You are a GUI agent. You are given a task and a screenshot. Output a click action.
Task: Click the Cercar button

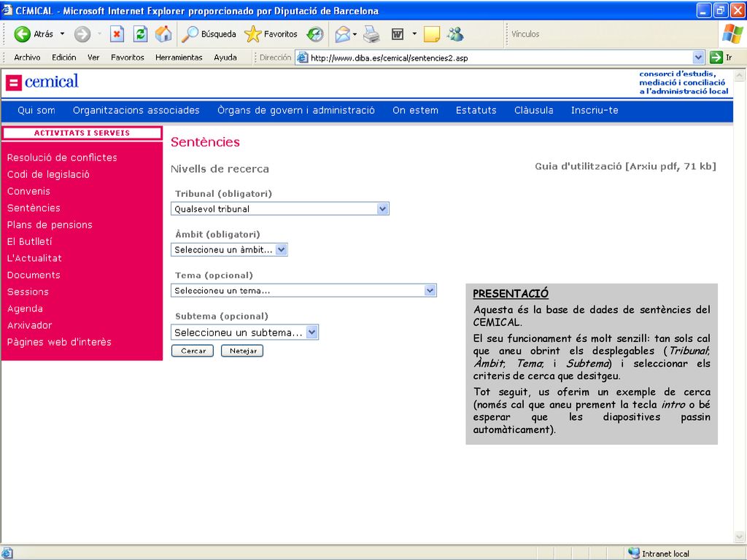193,351
